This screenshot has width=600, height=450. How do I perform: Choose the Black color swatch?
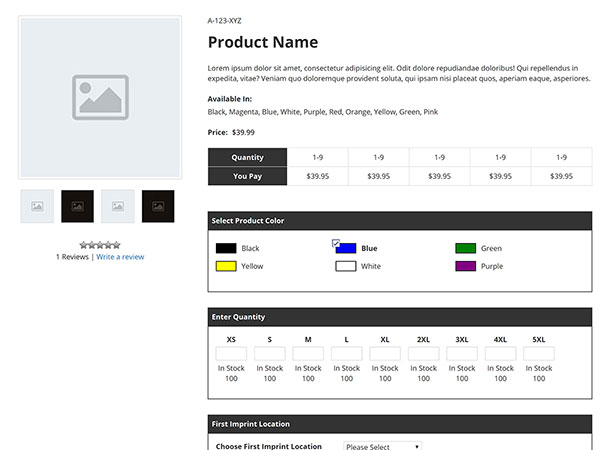[x=226, y=248]
